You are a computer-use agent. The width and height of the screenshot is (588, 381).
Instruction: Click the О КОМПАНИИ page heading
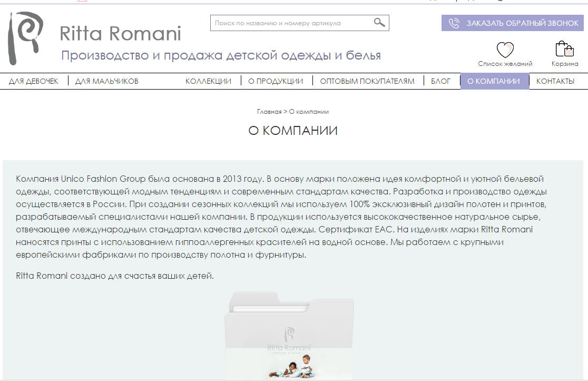(x=293, y=131)
